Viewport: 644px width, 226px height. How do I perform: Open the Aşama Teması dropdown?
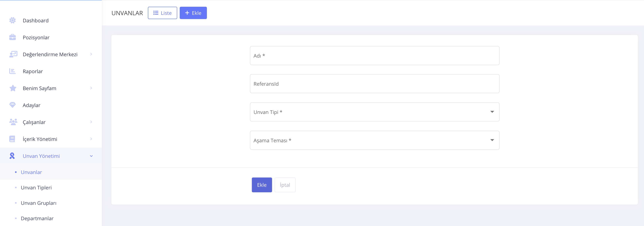tap(374, 140)
